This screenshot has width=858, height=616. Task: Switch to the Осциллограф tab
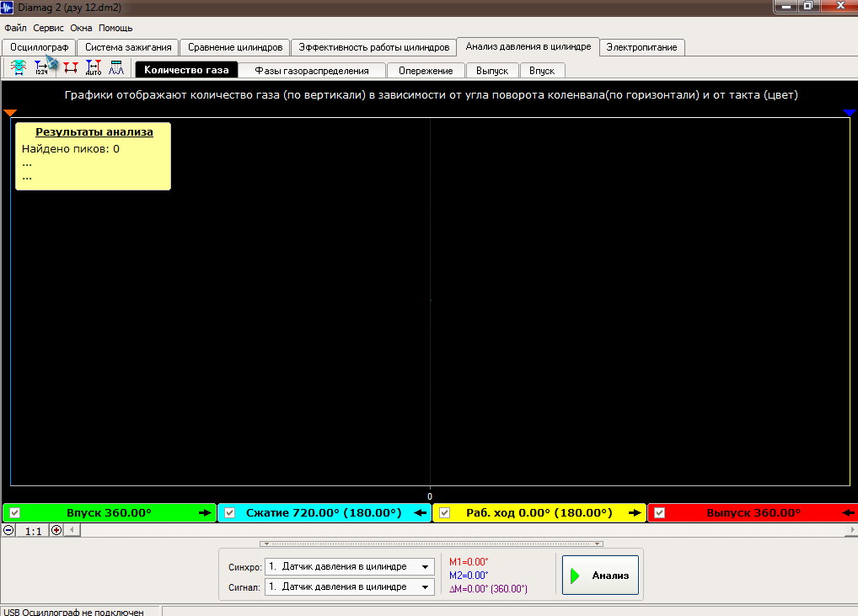(39, 47)
